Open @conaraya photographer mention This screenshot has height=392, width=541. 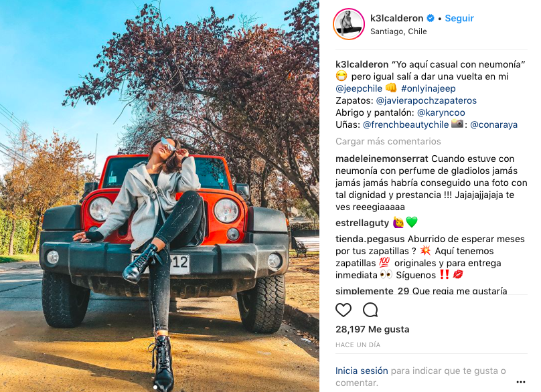[493, 125]
